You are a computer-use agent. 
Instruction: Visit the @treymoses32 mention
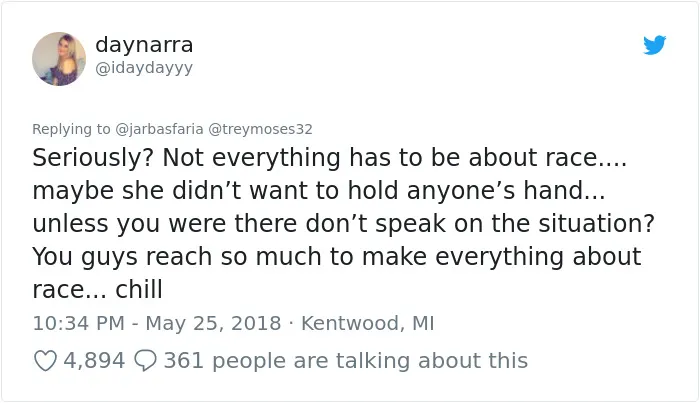[x=260, y=129]
